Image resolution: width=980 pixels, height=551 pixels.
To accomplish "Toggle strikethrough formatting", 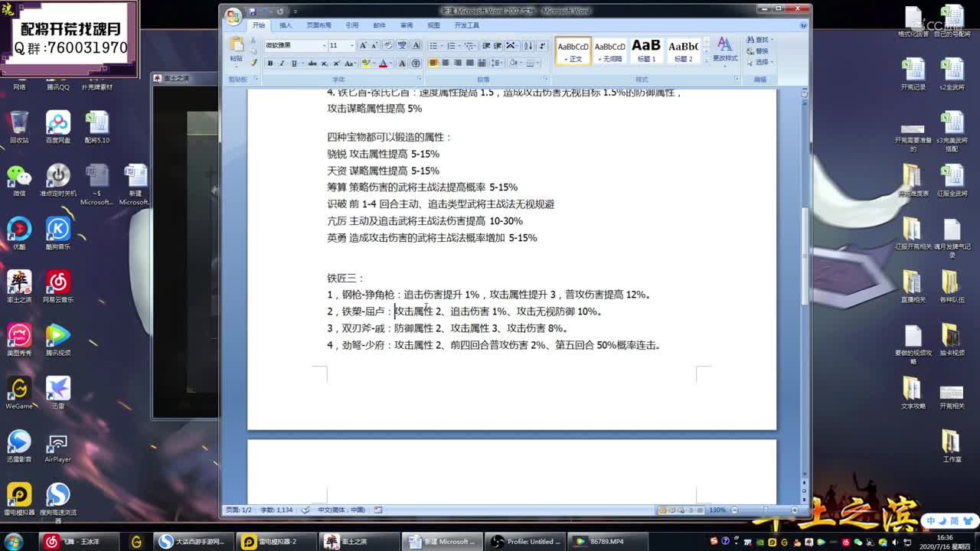I will point(312,64).
